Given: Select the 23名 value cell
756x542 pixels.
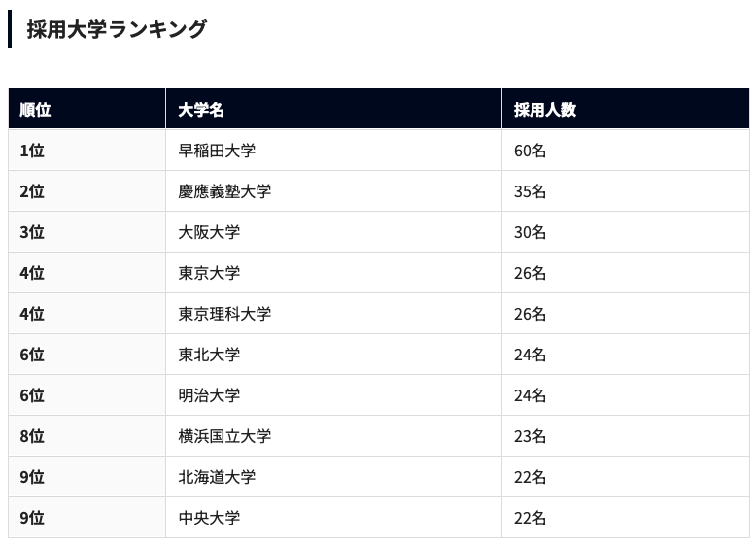Looking at the screenshot, I should click(x=626, y=436).
